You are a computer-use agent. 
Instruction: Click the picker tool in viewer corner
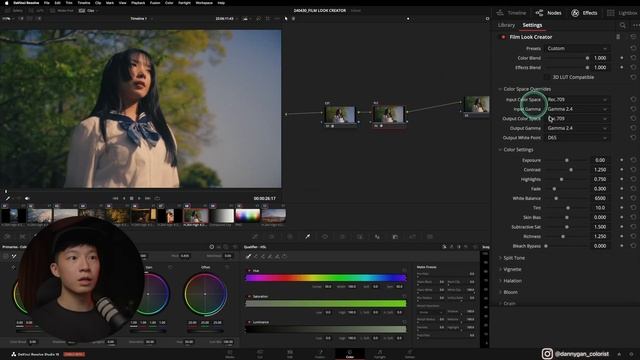pyautogui.click(x=8, y=198)
